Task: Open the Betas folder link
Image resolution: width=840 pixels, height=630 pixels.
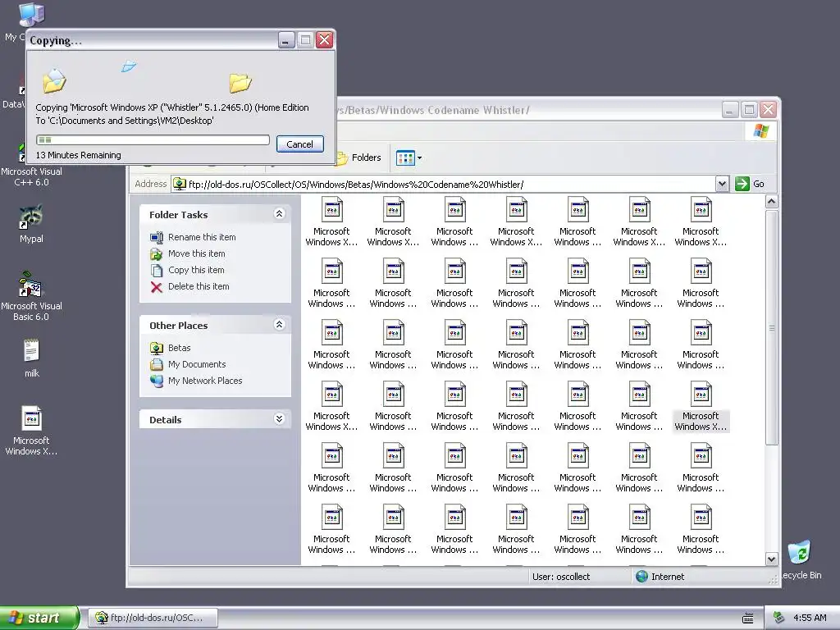Action: pos(179,348)
